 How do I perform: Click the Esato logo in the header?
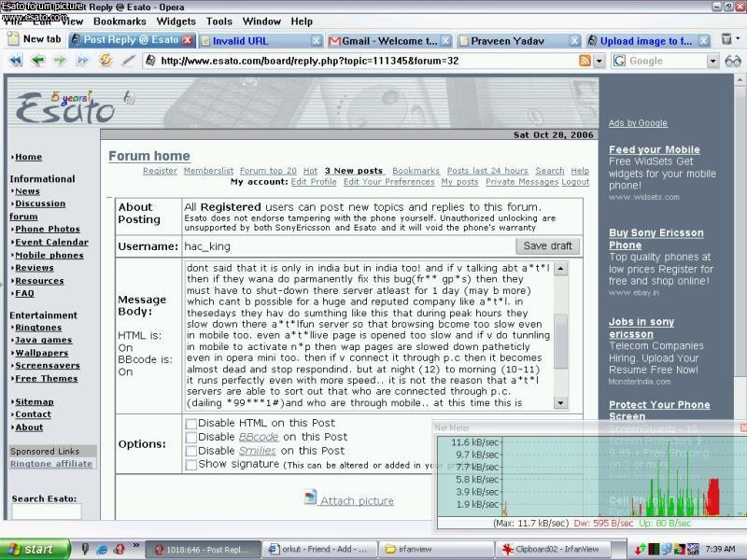click(x=65, y=107)
